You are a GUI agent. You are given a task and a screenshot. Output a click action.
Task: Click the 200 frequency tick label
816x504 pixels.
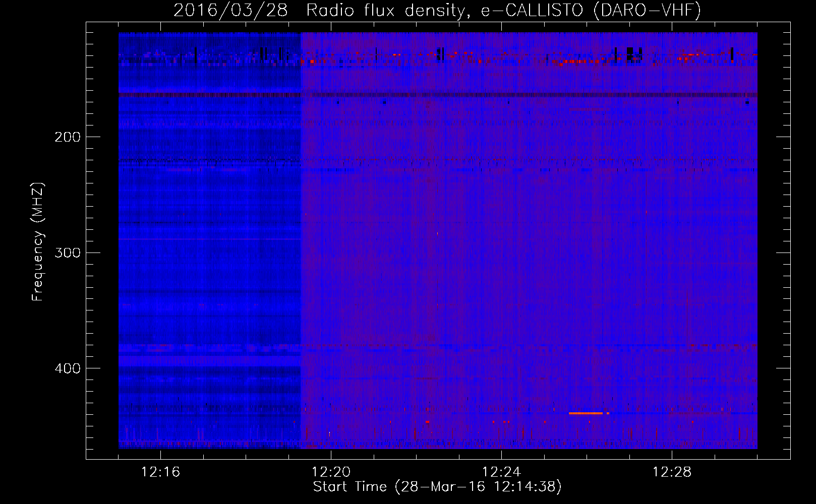(x=68, y=137)
